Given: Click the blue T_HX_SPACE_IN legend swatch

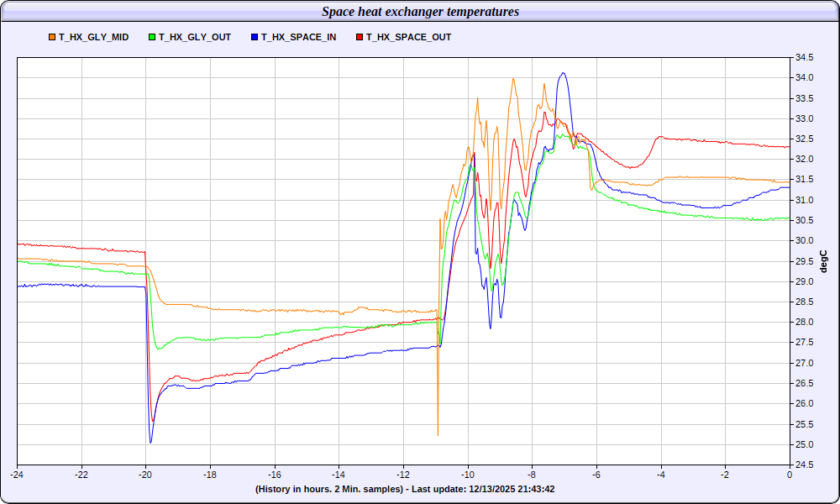Looking at the screenshot, I should click(x=255, y=38).
